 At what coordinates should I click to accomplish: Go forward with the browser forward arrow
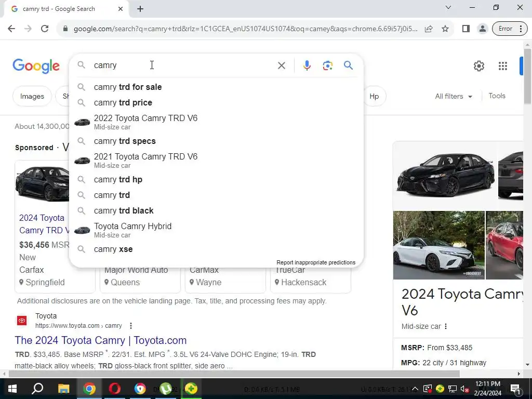pos(28,29)
